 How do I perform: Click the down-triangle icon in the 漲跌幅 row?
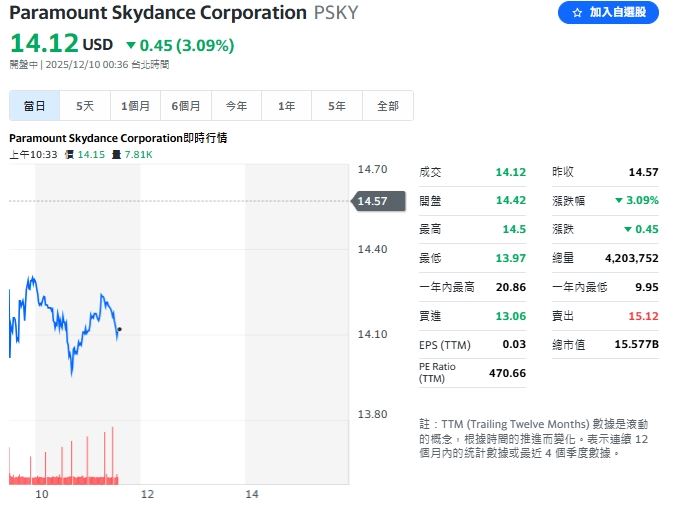[x=619, y=201]
